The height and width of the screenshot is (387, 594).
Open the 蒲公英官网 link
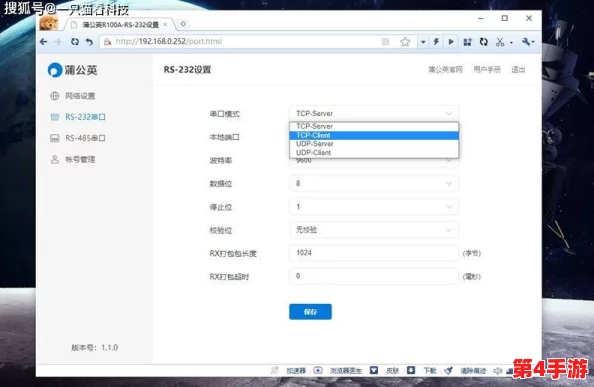tap(445, 70)
